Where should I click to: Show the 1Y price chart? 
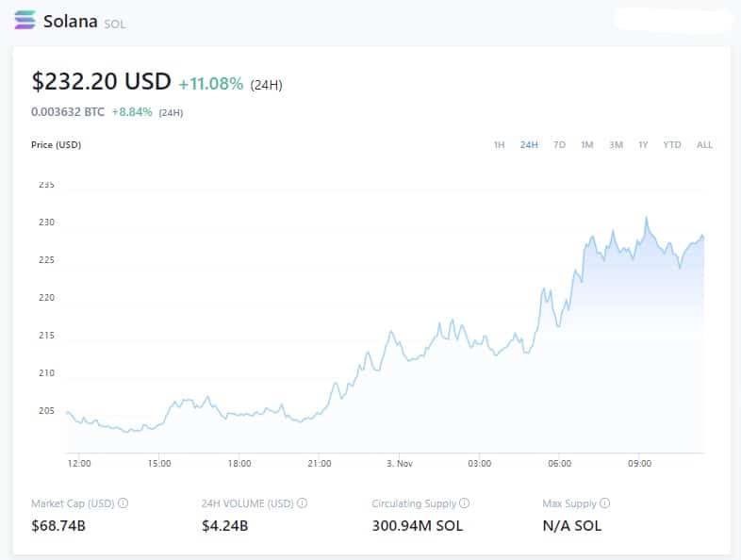point(643,144)
